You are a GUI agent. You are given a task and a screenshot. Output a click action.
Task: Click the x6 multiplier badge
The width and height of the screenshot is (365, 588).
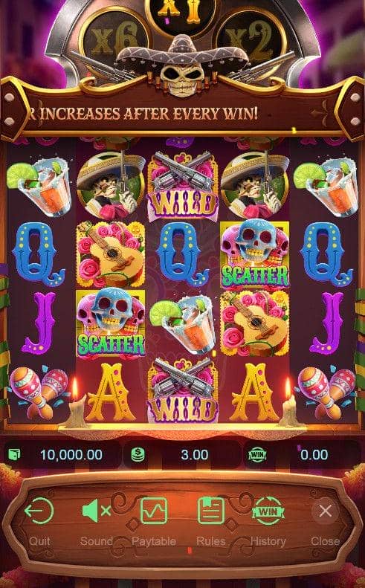pyautogui.click(x=113, y=38)
